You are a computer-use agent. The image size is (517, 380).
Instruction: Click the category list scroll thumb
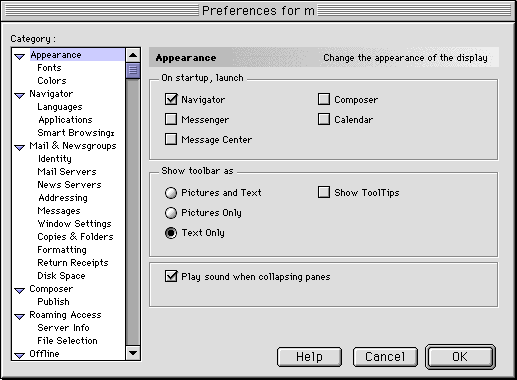pos(133,70)
